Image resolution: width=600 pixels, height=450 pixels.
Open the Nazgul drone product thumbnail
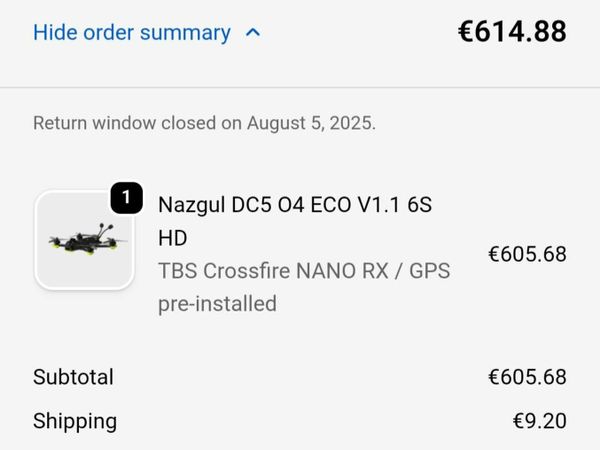(x=84, y=240)
